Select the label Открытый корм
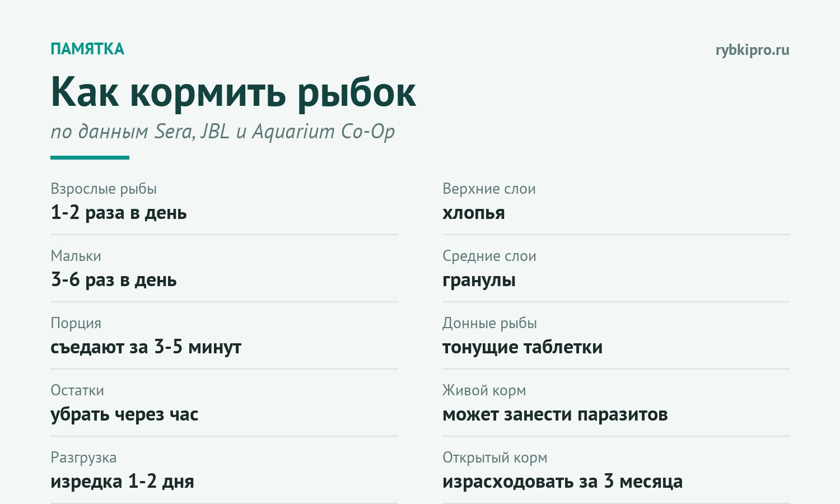The width and height of the screenshot is (840, 504). click(494, 458)
